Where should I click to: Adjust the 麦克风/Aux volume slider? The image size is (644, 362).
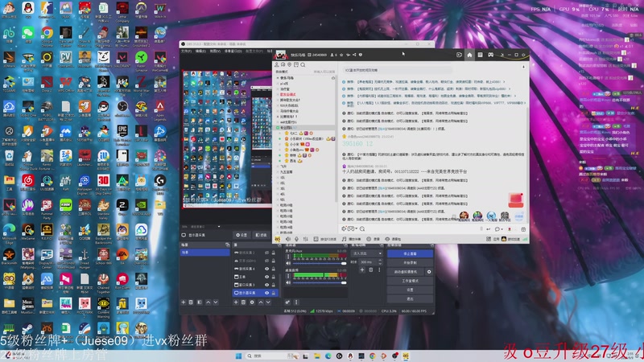click(x=320, y=263)
